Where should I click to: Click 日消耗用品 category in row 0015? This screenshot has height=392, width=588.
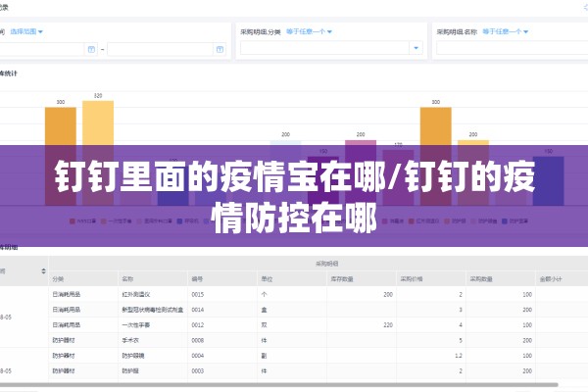pos(67,294)
